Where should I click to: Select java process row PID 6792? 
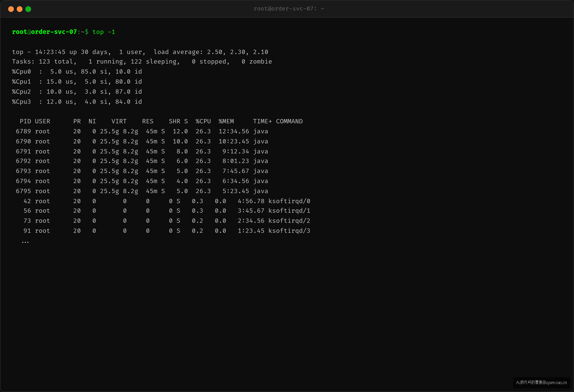point(142,161)
